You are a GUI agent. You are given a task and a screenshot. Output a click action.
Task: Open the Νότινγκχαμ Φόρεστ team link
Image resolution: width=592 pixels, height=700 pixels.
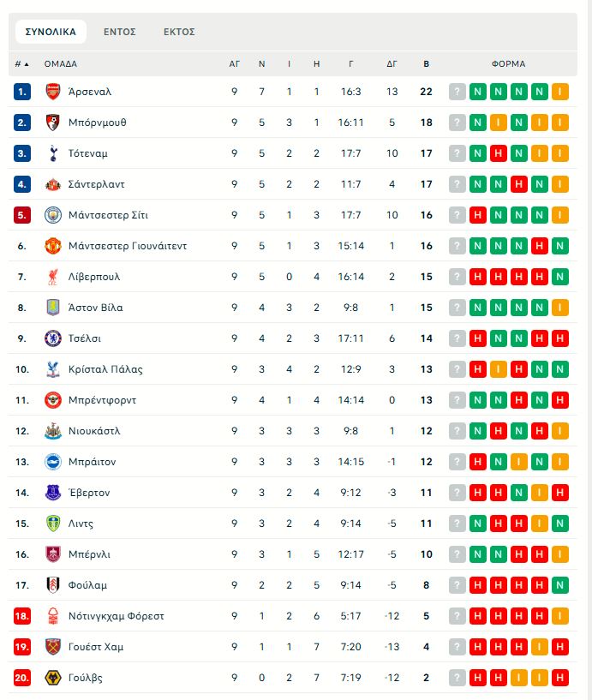coord(117,616)
